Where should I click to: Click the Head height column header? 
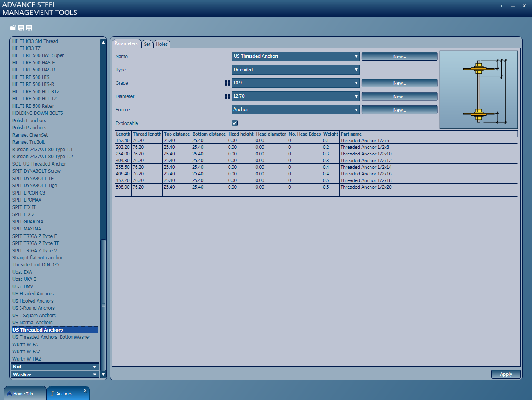click(241, 134)
